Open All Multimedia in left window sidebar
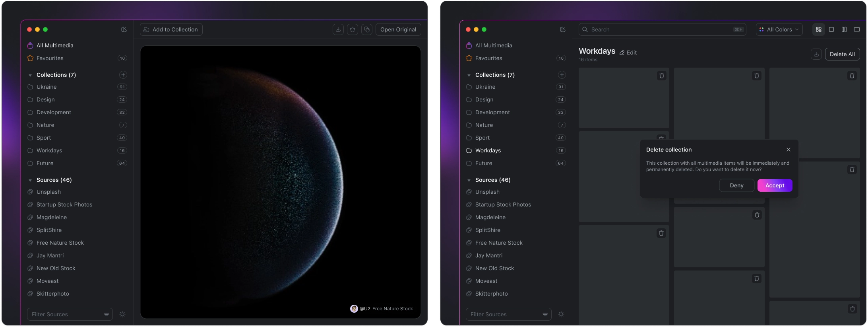Image resolution: width=868 pixels, height=327 pixels. point(77,45)
